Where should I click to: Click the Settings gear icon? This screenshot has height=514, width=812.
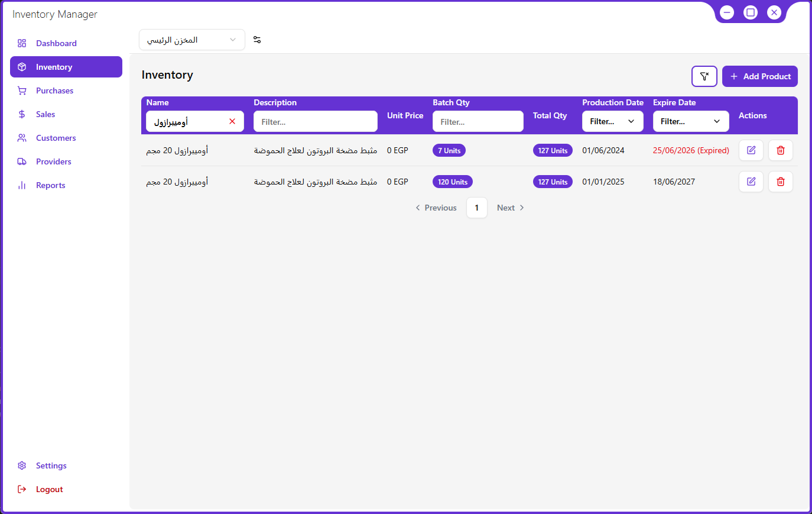(x=22, y=465)
